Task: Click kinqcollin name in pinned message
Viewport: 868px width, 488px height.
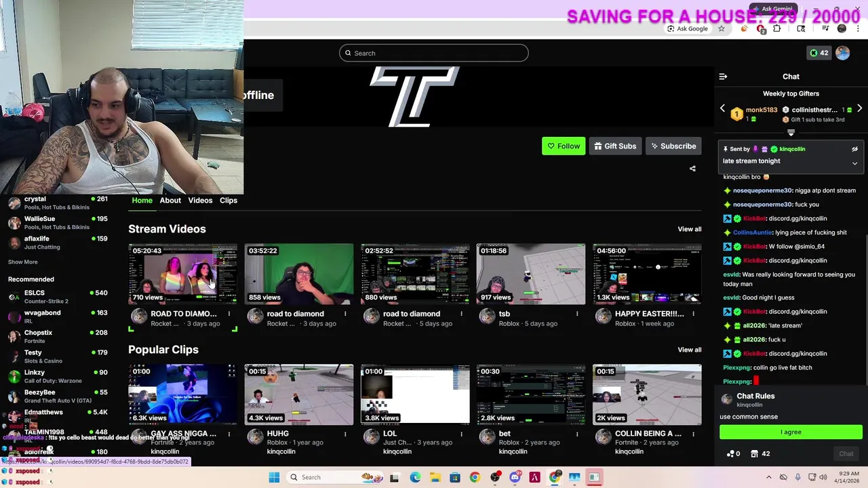Action: pos(792,149)
